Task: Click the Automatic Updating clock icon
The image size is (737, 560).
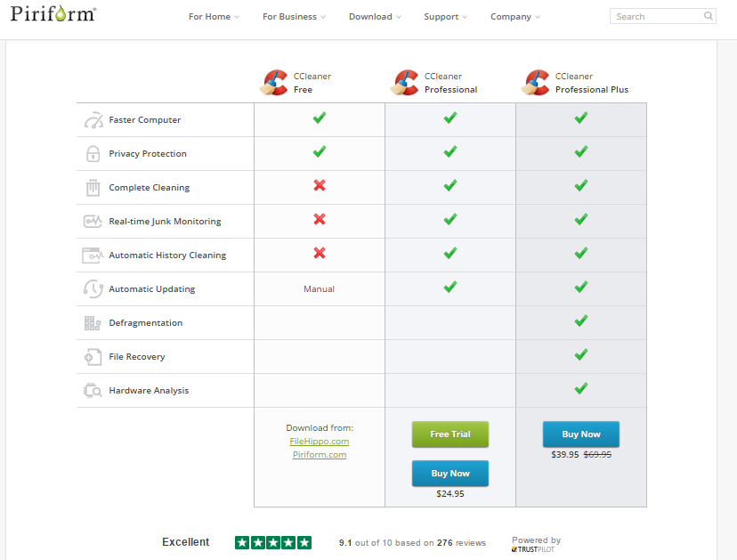Action: (x=93, y=288)
